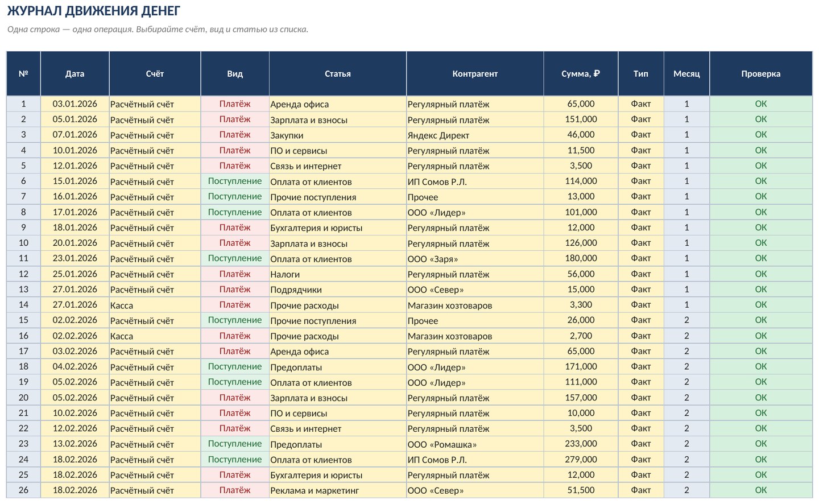Select the amount cell 11,500
The width and height of the screenshot is (819, 504).
(581, 150)
